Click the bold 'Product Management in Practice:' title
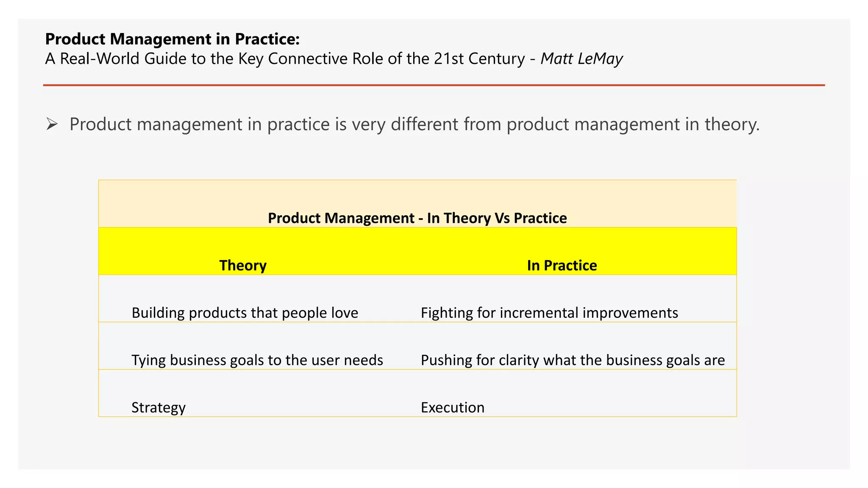The height and width of the screenshot is (488, 868). 172,39
